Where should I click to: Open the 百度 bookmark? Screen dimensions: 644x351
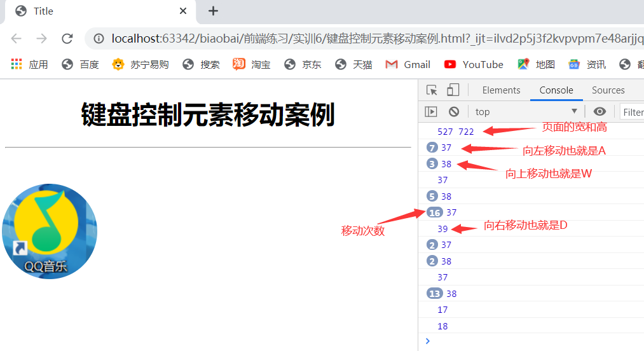(x=81, y=64)
